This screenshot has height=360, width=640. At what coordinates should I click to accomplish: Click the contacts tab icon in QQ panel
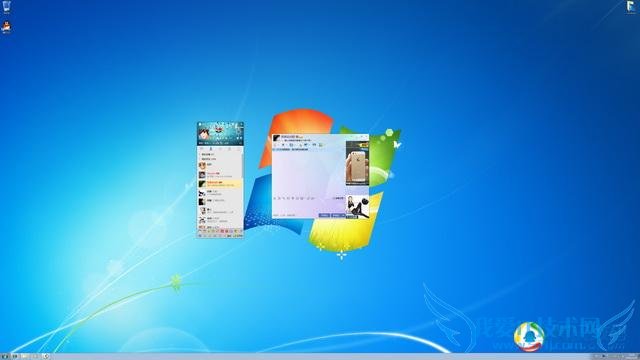211,149
